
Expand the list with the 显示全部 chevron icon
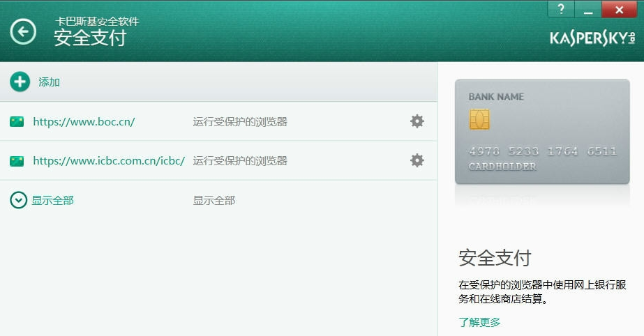pyautogui.click(x=18, y=200)
